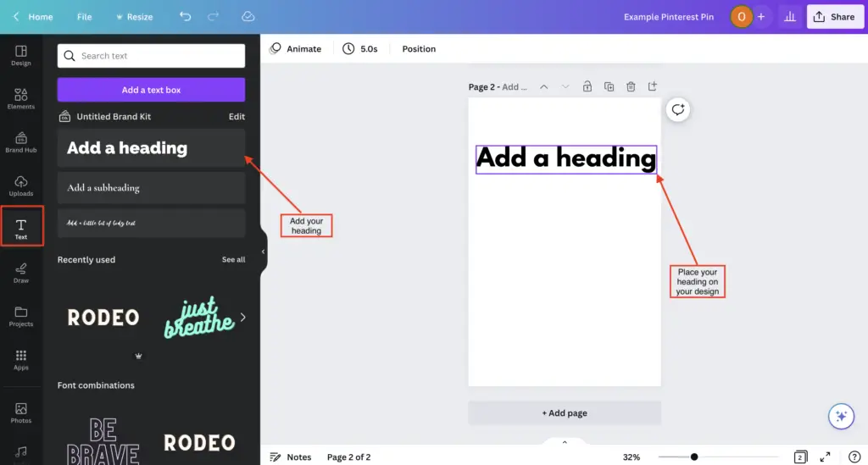Image resolution: width=868 pixels, height=465 pixels.
Task: Insert Add a heading text style
Action: click(151, 147)
